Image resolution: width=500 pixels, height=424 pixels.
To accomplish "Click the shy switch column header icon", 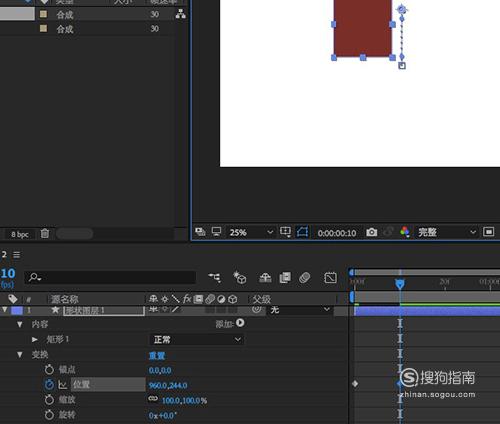I will (153, 299).
